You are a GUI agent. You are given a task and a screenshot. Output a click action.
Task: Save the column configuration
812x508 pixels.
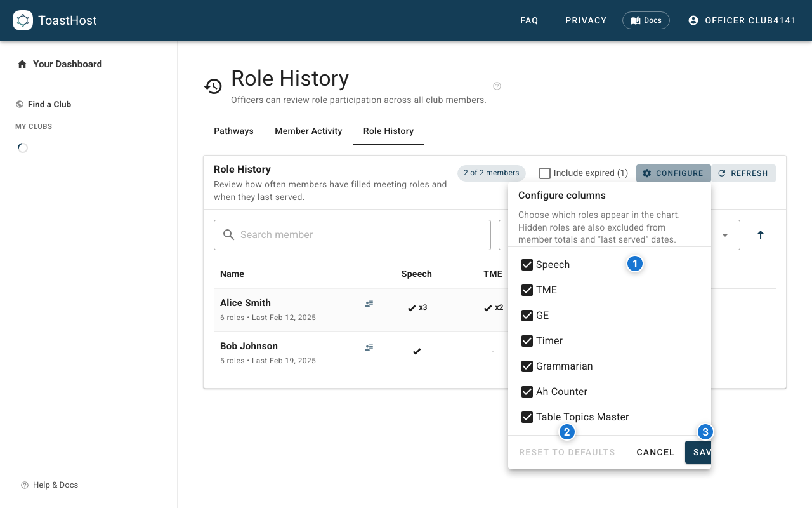click(698, 452)
